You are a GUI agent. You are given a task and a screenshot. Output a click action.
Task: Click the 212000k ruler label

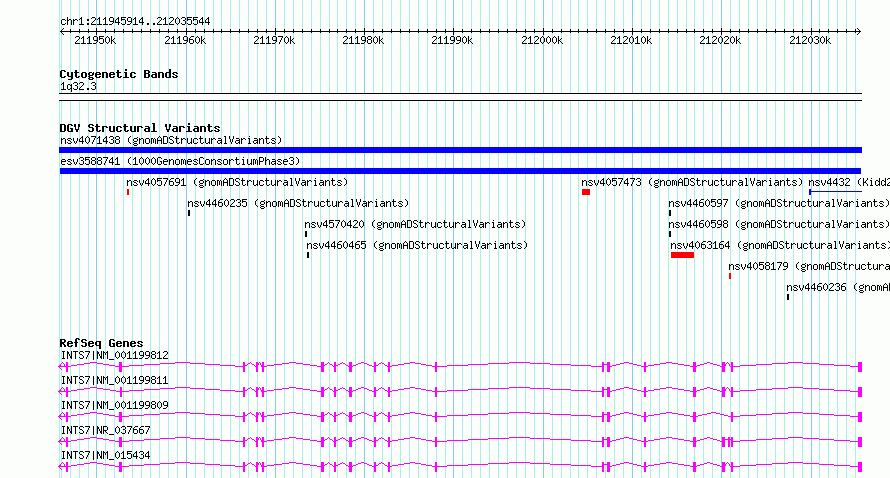pyautogui.click(x=542, y=40)
